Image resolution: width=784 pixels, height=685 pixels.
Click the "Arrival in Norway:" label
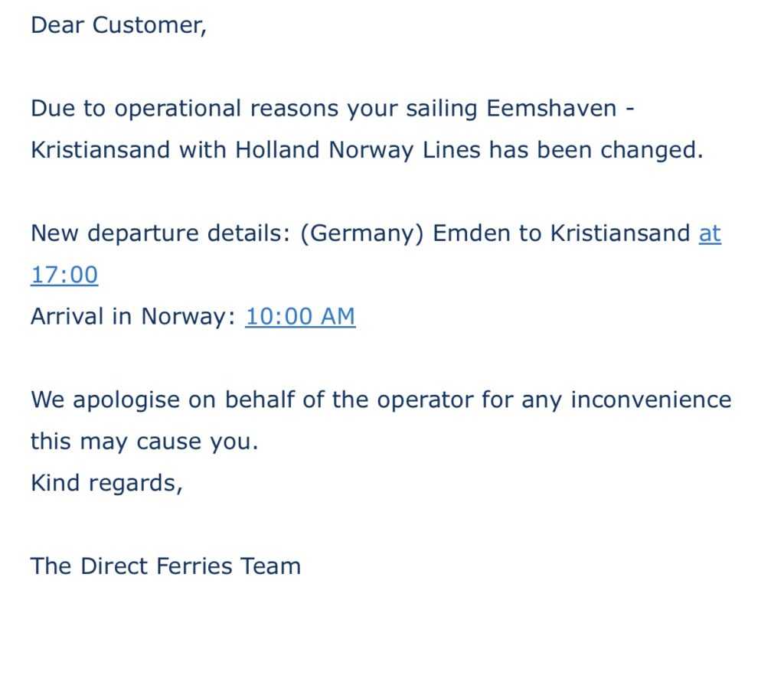(x=132, y=316)
